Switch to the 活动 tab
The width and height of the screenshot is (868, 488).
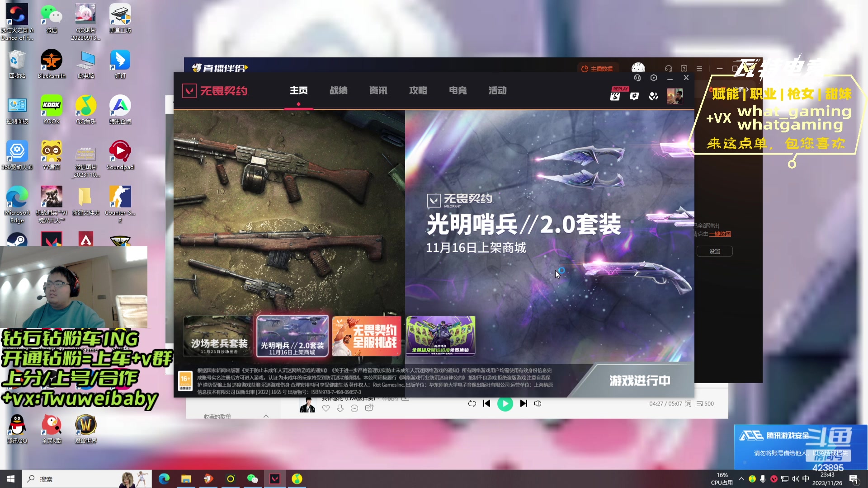click(497, 90)
